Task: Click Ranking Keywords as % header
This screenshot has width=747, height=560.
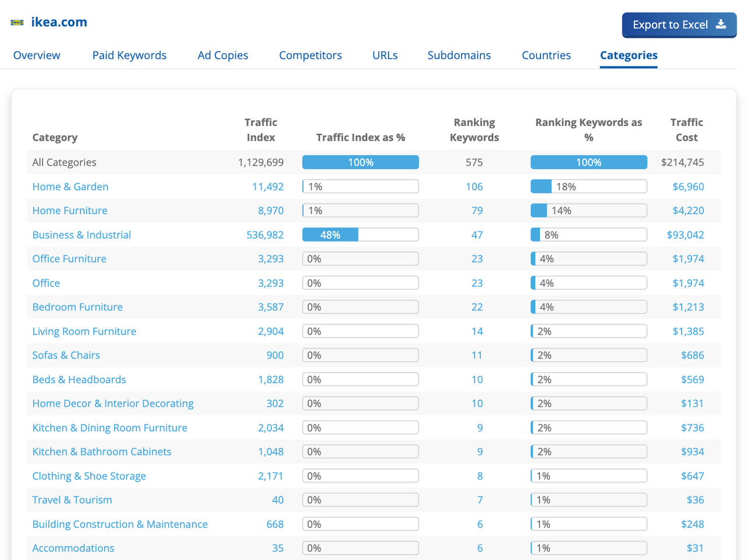Action: tap(589, 130)
